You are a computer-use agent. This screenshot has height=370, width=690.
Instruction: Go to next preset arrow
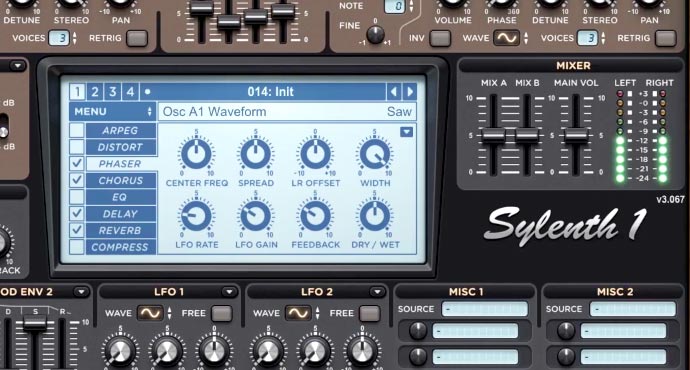click(x=410, y=92)
